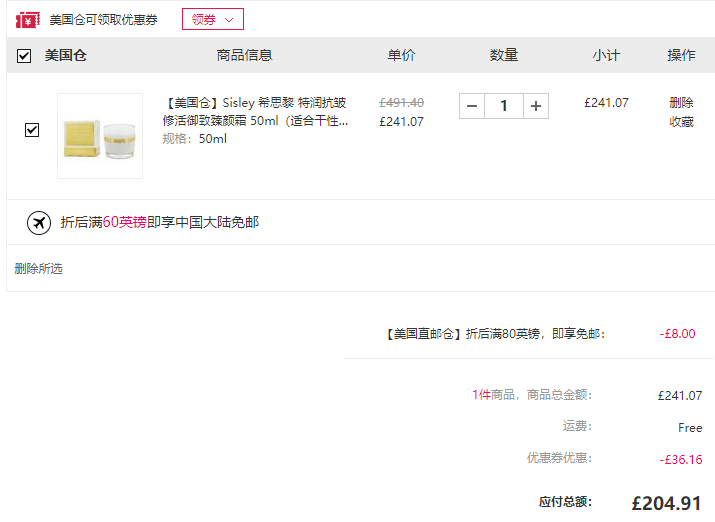Click the 商品总金额 £241.07 value
This screenshot has height=522, width=715.
coord(680,395)
